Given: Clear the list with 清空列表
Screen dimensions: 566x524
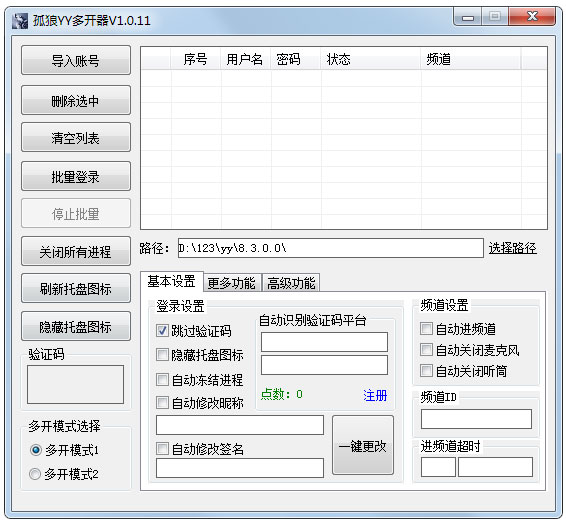Looking at the screenshot, I should coord(76,137).
